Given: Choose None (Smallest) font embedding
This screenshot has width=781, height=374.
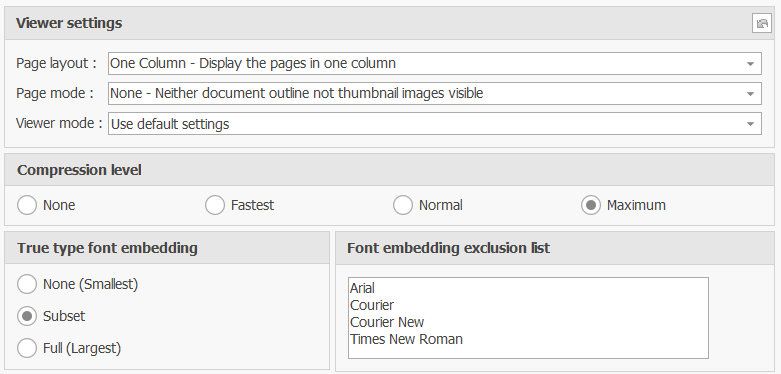Looking at the screenshot, I should (x=27, y=284).
